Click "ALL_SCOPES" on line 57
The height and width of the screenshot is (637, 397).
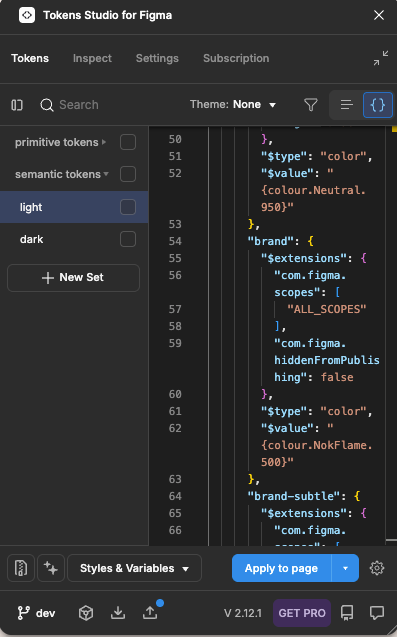(x=327, y=309)
